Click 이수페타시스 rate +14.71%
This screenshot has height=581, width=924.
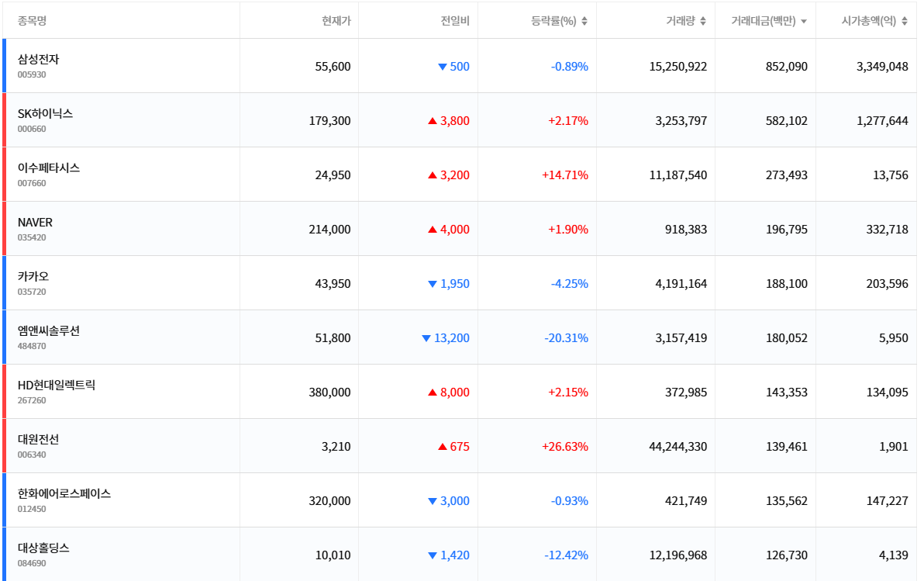click(x=565, y=175)
